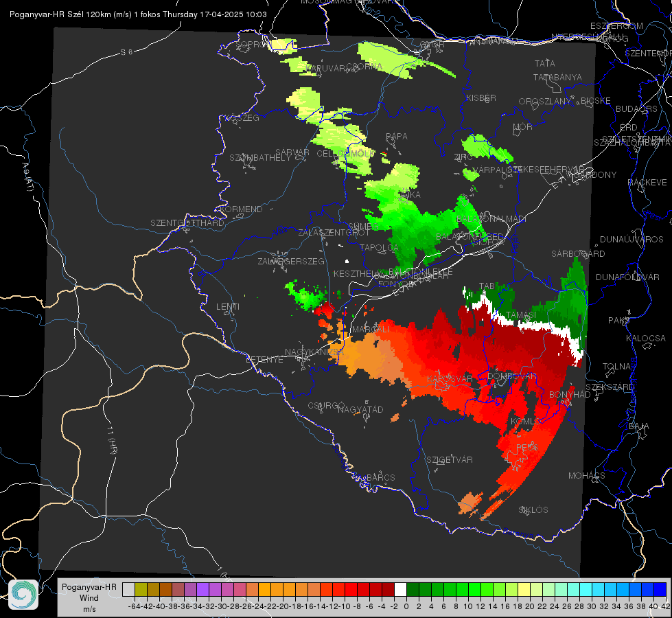Pick the dark blue swatch at the legend end
This screenshot has height=618, width=672.
[660, 589]
